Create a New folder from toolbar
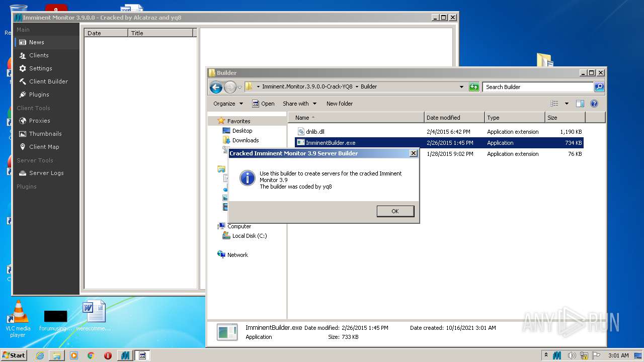The width and height of the screenshot is (644, 362). pyautogui.click(x=340, y=104)
